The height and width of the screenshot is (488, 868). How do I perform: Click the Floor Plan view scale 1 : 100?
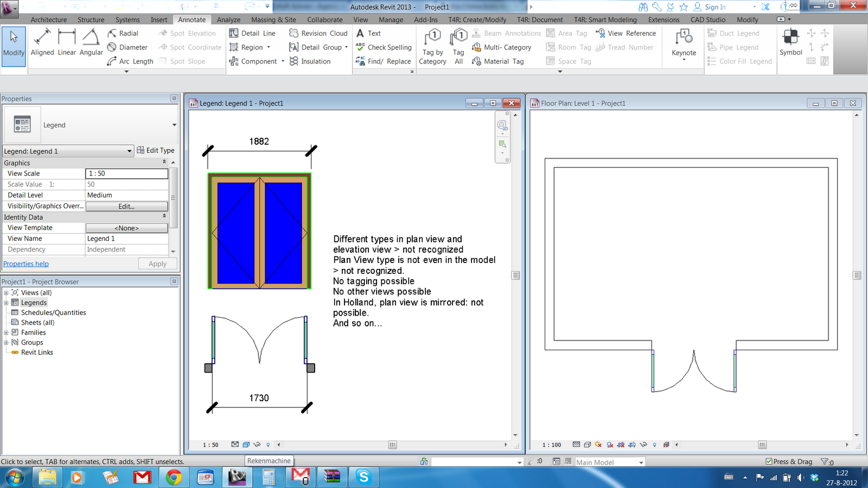pyautogui.click(x=552, y=445)
